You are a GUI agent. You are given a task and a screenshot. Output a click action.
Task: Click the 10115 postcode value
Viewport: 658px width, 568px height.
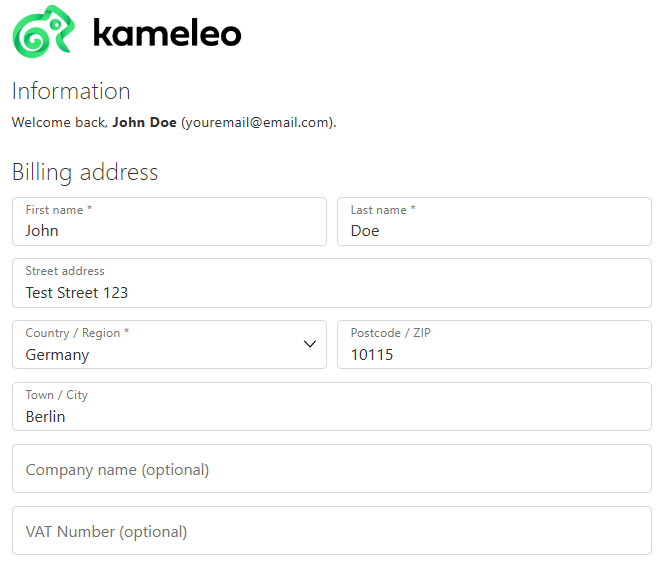tap(372, 355)
